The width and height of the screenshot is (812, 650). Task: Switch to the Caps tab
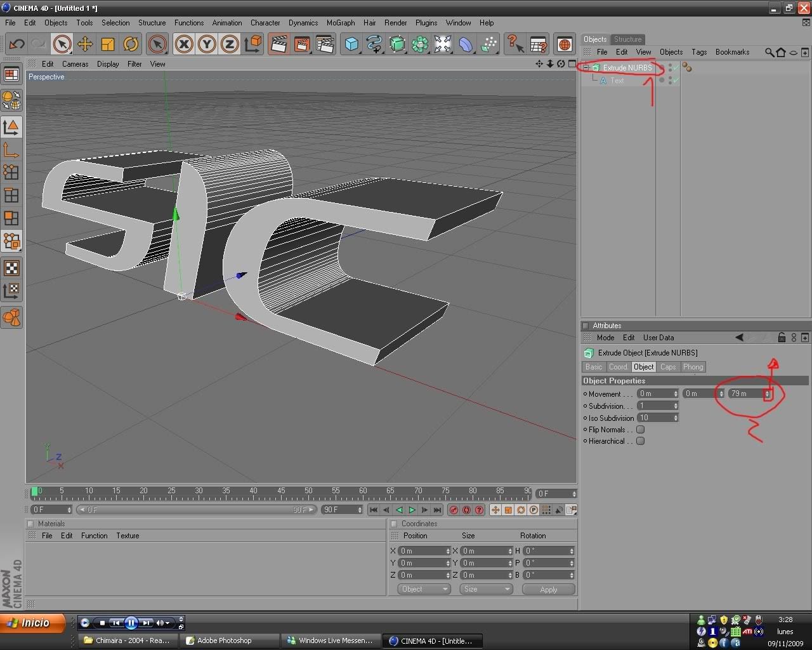point(667,367)
